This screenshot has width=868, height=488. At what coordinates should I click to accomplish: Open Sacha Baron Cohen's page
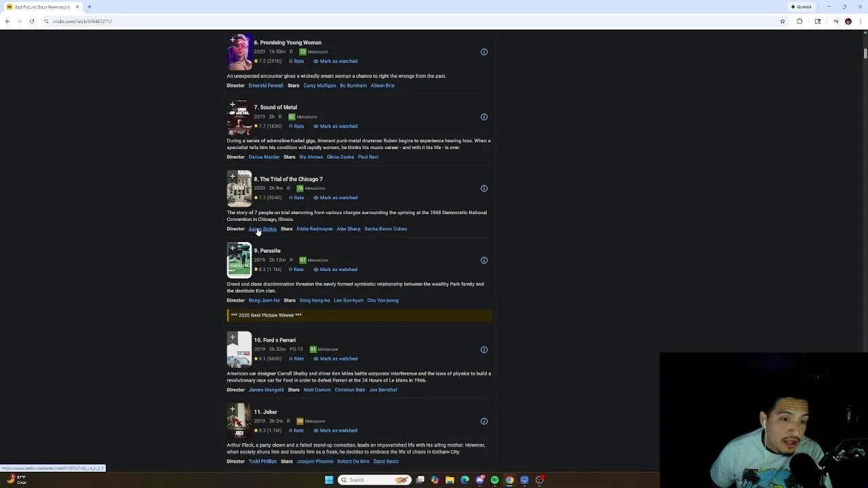coord(386,229)
